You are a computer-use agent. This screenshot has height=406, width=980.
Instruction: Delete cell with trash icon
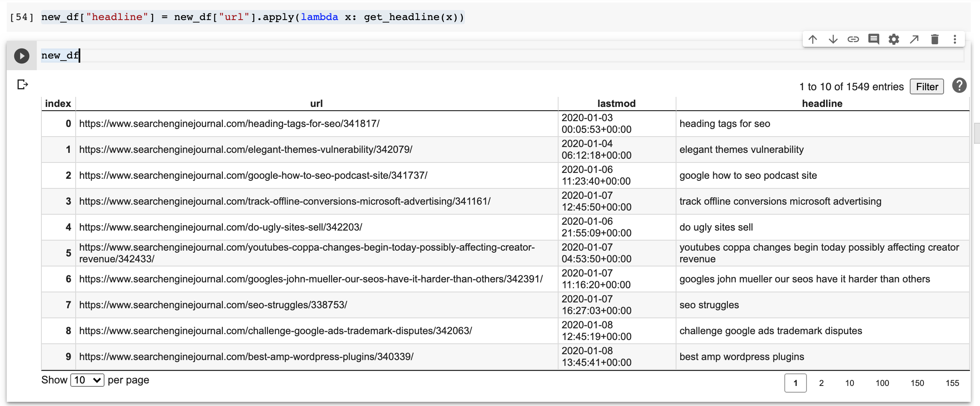coord(935,39)
